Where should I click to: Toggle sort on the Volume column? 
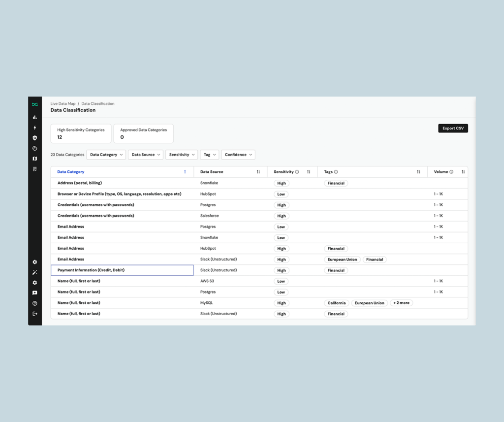click(463, 172)
